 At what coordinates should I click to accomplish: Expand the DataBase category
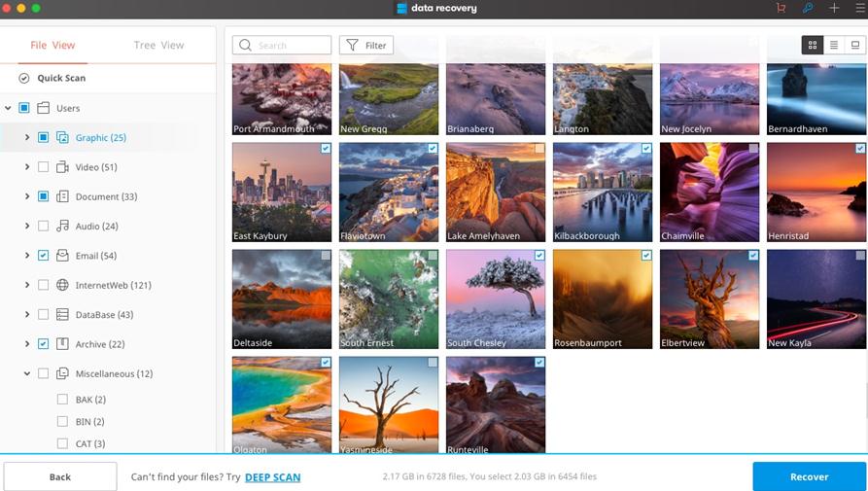pos(27,315)
